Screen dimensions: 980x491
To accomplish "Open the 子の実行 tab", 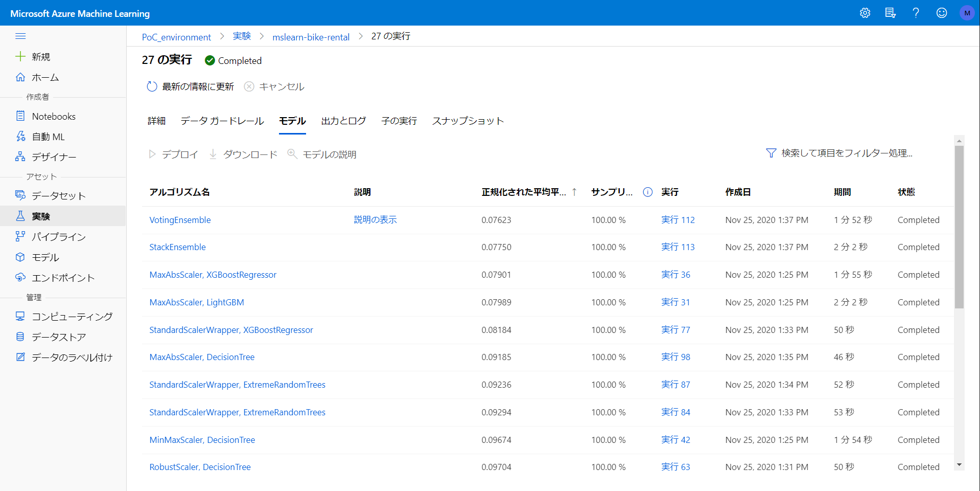I will point(399,121).
